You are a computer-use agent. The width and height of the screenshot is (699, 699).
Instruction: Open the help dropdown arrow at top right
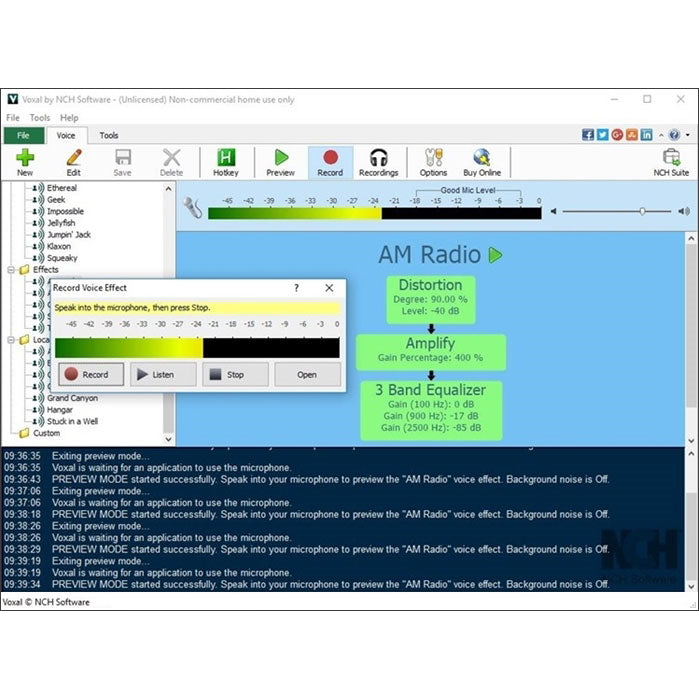(x=688, y=135)
